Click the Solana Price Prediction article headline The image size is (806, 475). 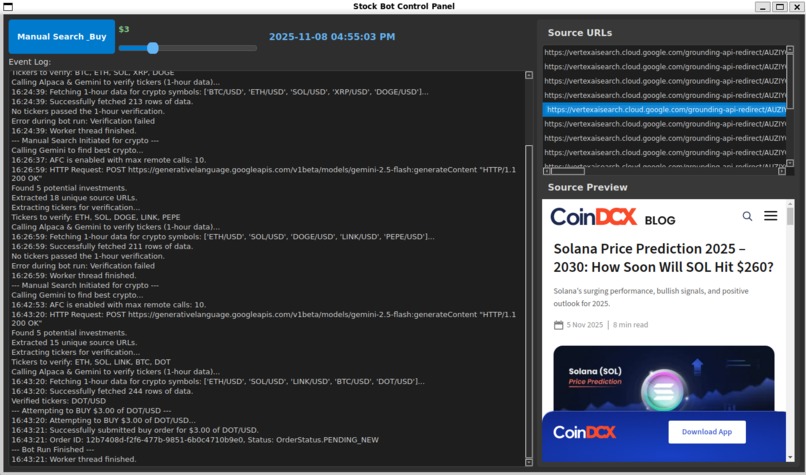click(x=663, y=258)
